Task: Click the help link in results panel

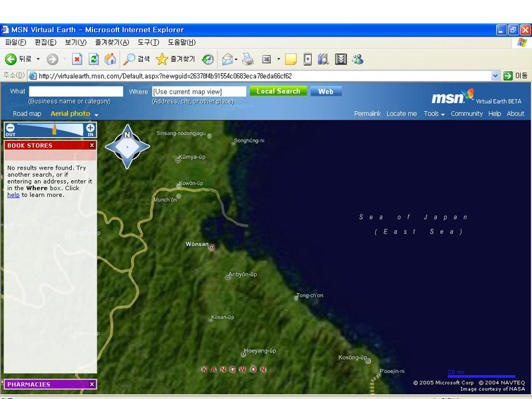Action: click(x=13, y=195)
